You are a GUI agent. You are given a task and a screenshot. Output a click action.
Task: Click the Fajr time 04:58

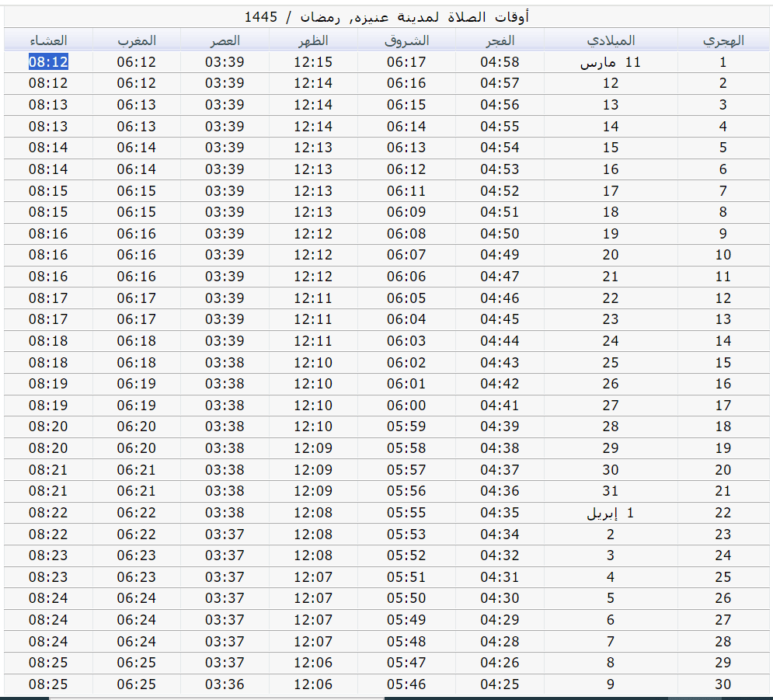pyautogui.click(x=500, y=62)
